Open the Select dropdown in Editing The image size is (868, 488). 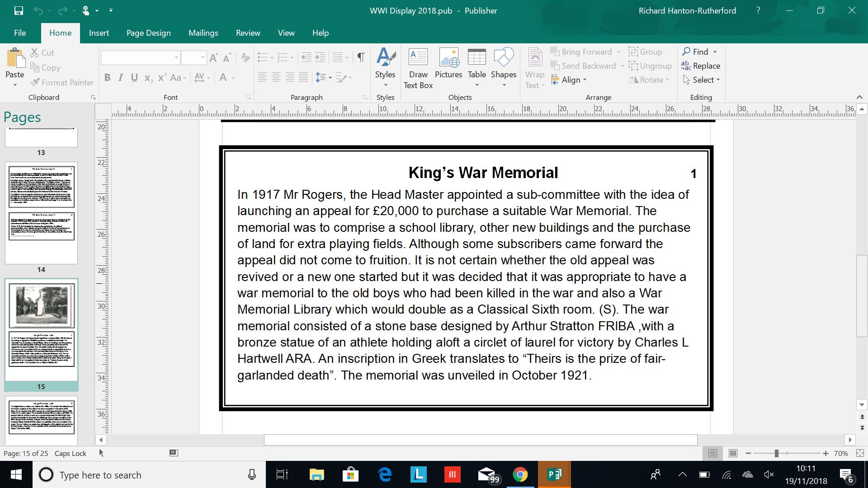(701, 80)
